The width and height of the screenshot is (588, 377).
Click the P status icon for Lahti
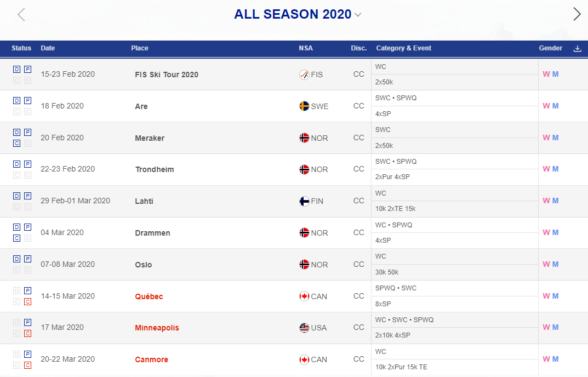pos(28,196)
